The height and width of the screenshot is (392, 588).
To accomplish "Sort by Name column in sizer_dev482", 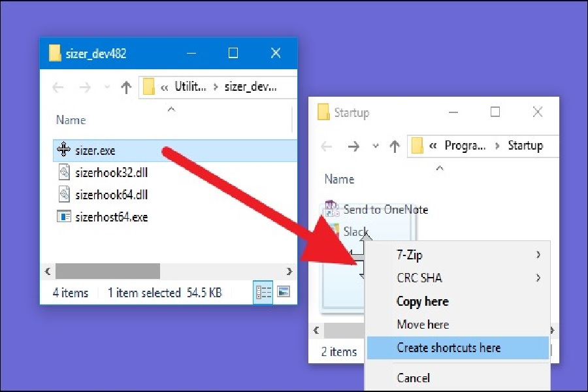I will coord(71,120).
